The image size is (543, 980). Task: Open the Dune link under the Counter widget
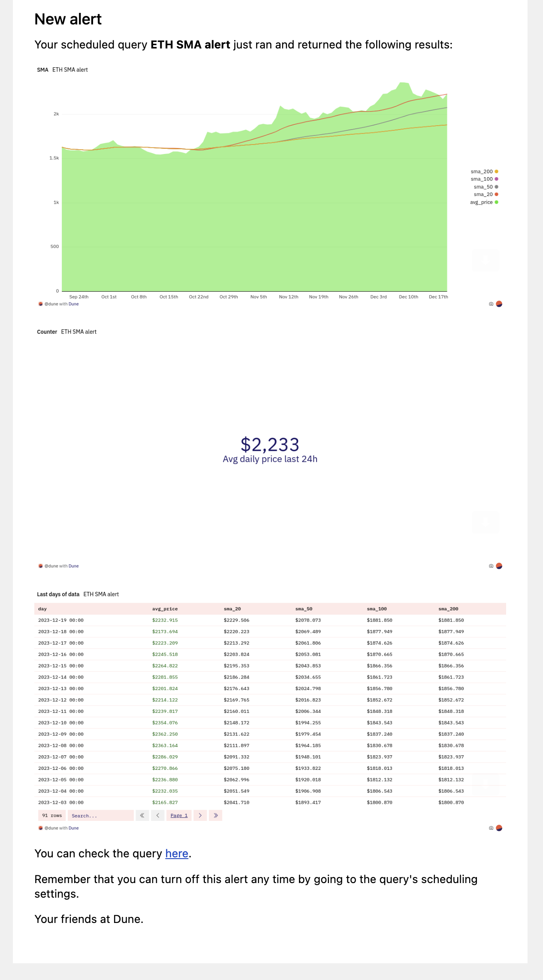pos(74,566)
